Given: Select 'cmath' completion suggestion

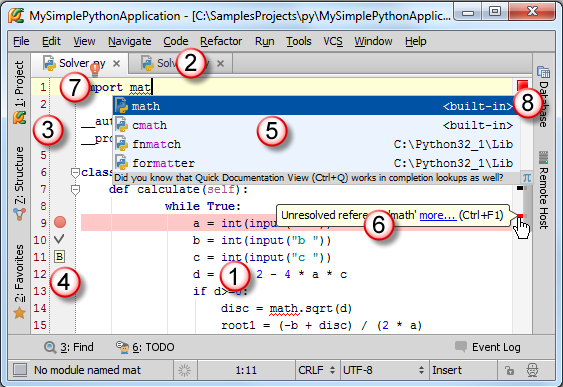Looking at the screenshot, I should click(316, 125).
